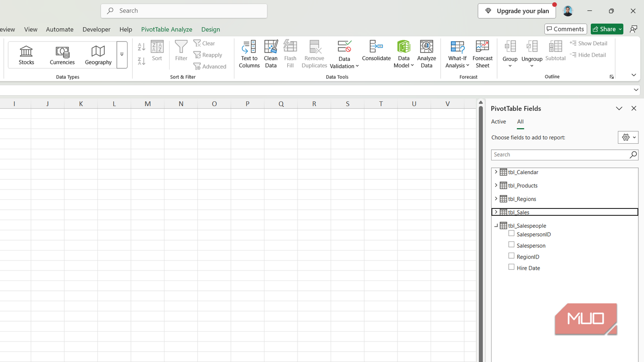Open PivotTable Fields tools gear menu
644x362 pixels.
tap(628, 137)
